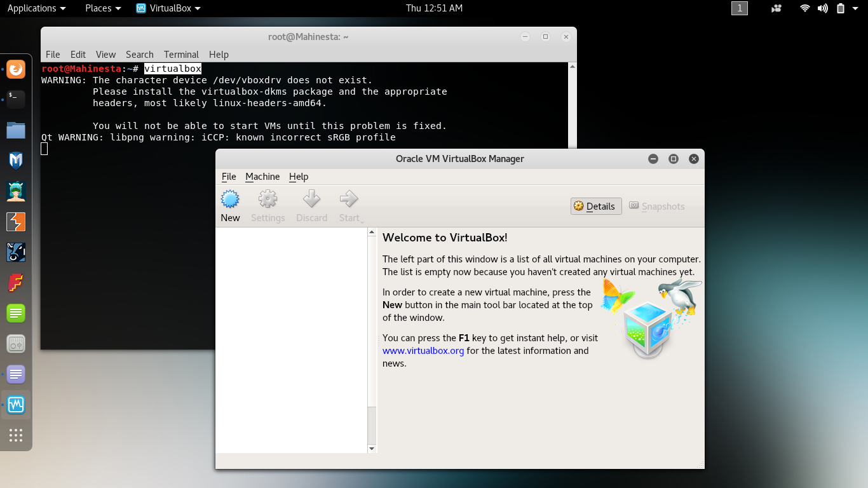Screen dimensions: 868x488
Task: Click the empty virtual machine list
Action: (x=291, y=340)
